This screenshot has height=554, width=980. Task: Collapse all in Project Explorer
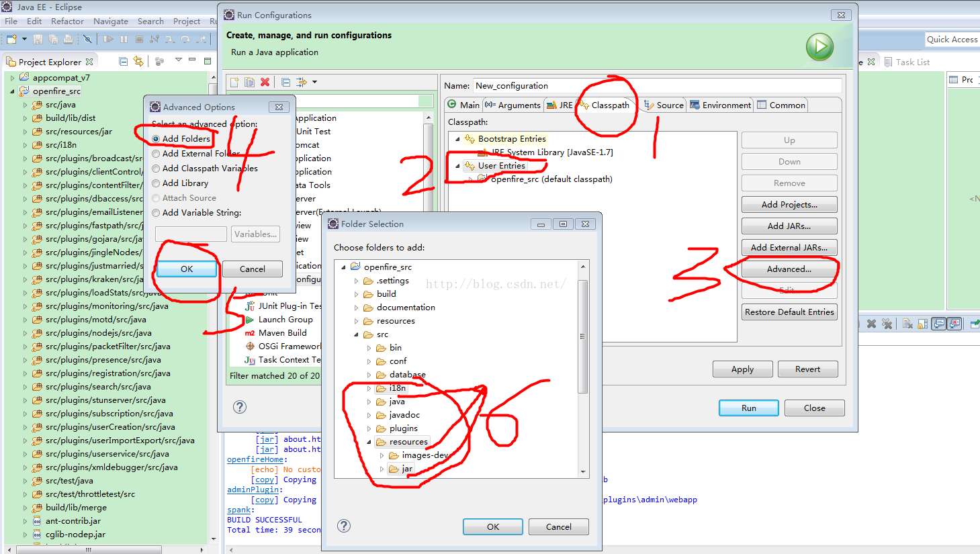tap(123, 61)
